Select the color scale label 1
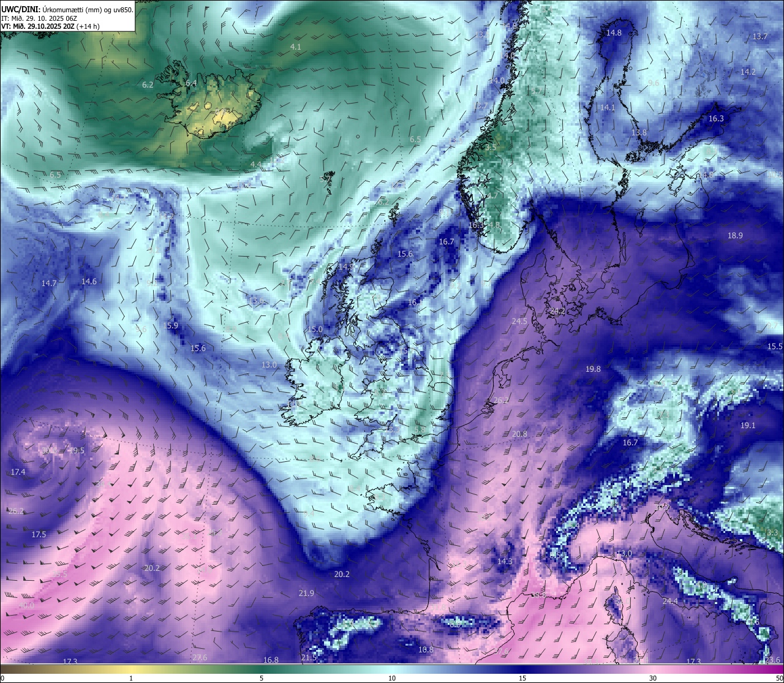The width and height of the screenshot is (784, 683). pyautogui.click(x=131, y=678)
